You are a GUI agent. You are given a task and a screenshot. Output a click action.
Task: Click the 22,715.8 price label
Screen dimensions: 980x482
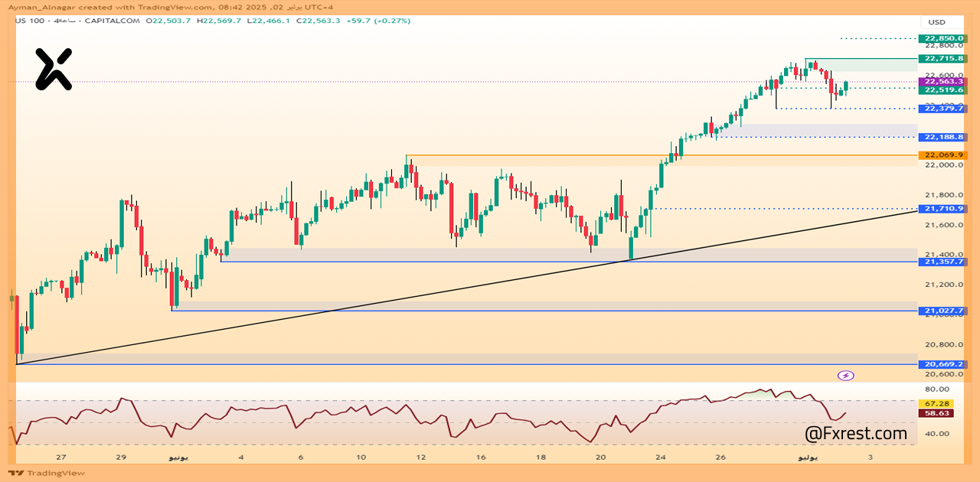click(943, 58)
